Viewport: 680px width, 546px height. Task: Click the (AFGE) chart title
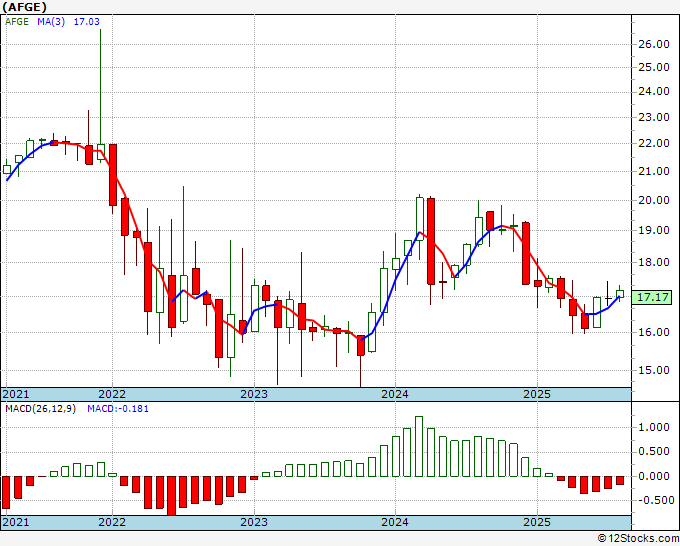[x=24, y=7]
